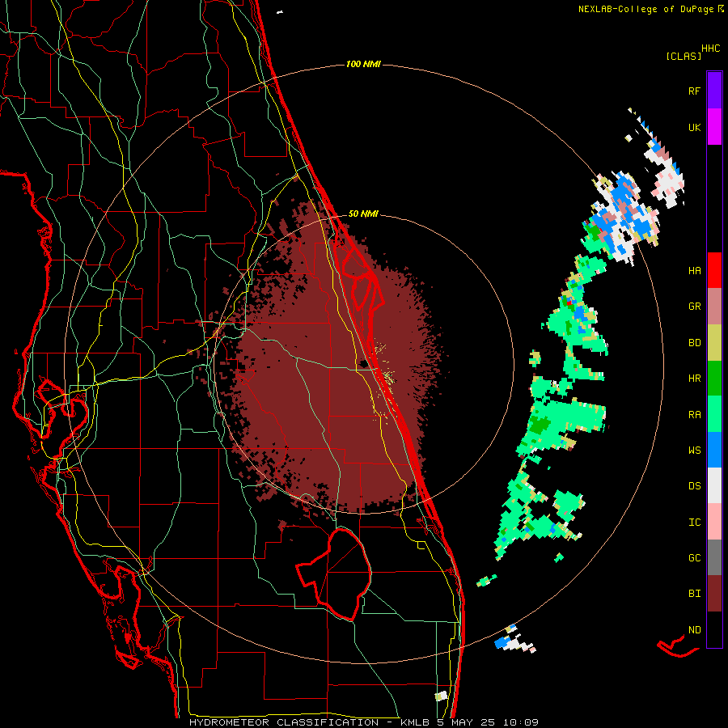Viewport: 728px width, 728px height.
Task: Click the RF purple legend swatch
Action: [714, 91]
